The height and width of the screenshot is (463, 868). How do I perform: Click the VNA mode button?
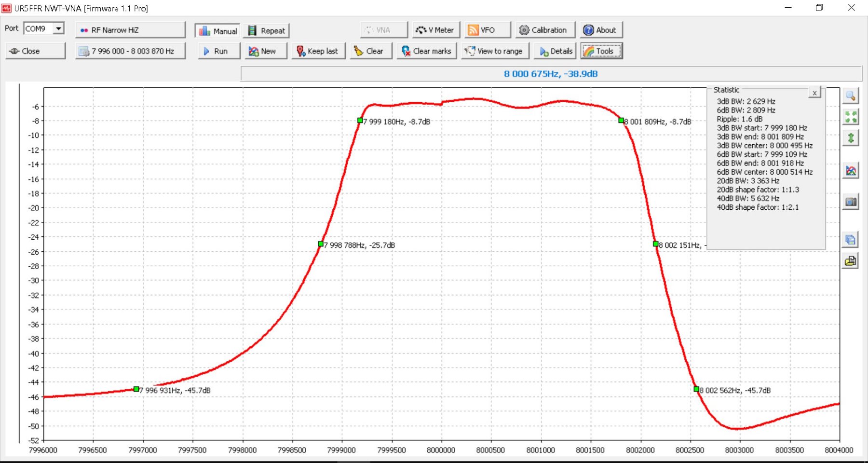click(384, 30)
